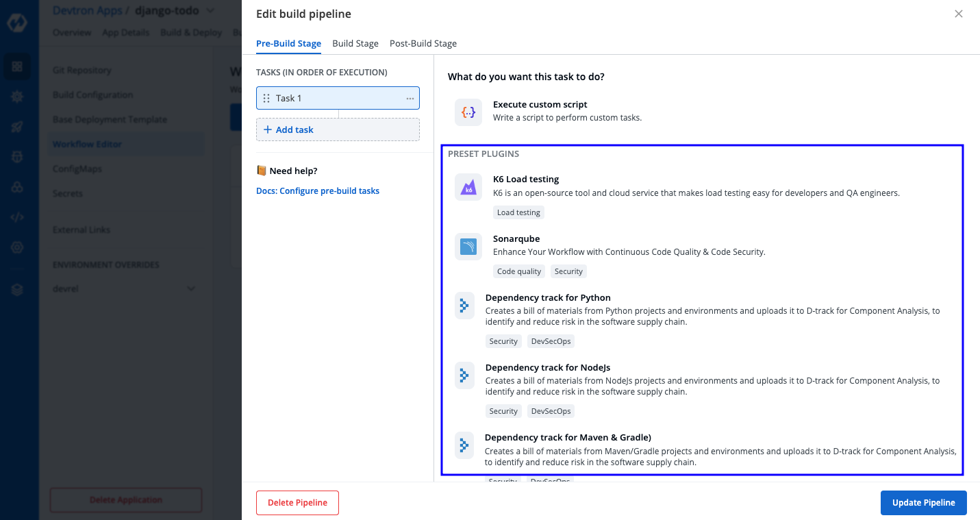The width and height of the screenshot is (980, 520).
Task: Switch to the Build Stage tab
Action: [x=355, y=43]
